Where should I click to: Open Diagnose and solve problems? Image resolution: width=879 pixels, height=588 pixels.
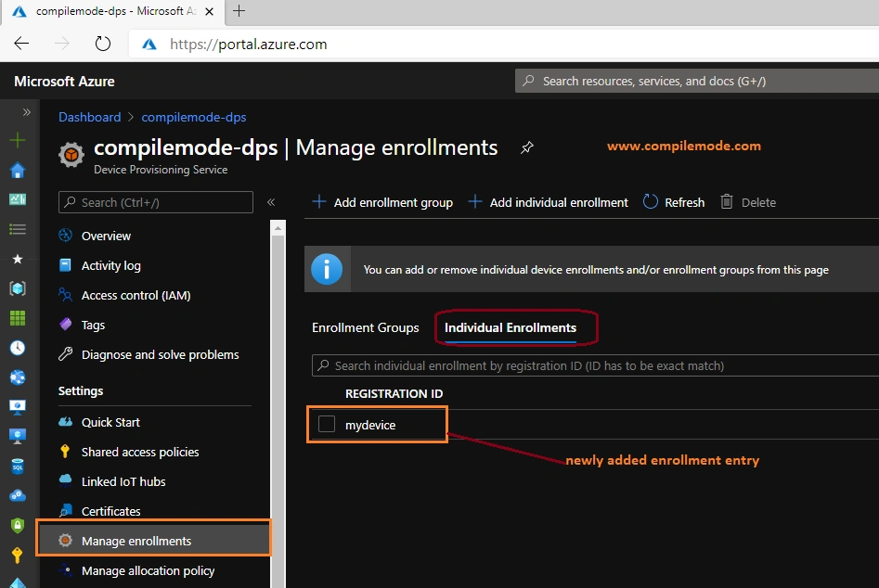coord(160,354)
